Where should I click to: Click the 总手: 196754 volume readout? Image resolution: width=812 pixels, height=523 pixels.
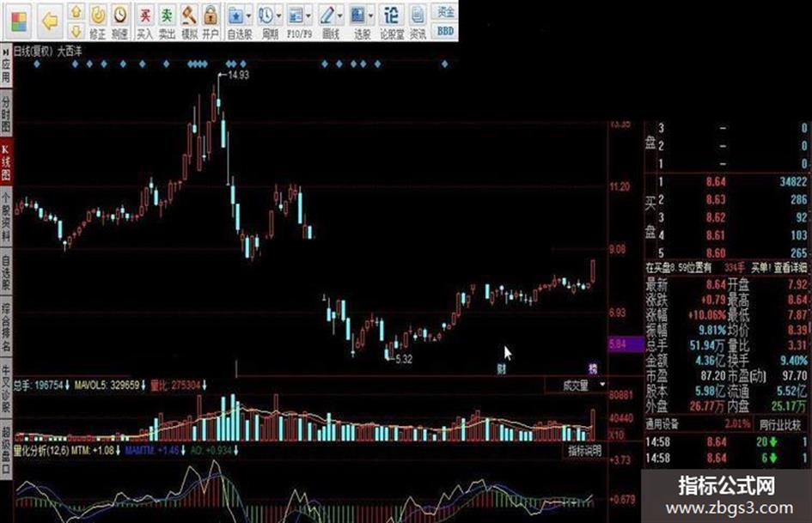(41, 386)
